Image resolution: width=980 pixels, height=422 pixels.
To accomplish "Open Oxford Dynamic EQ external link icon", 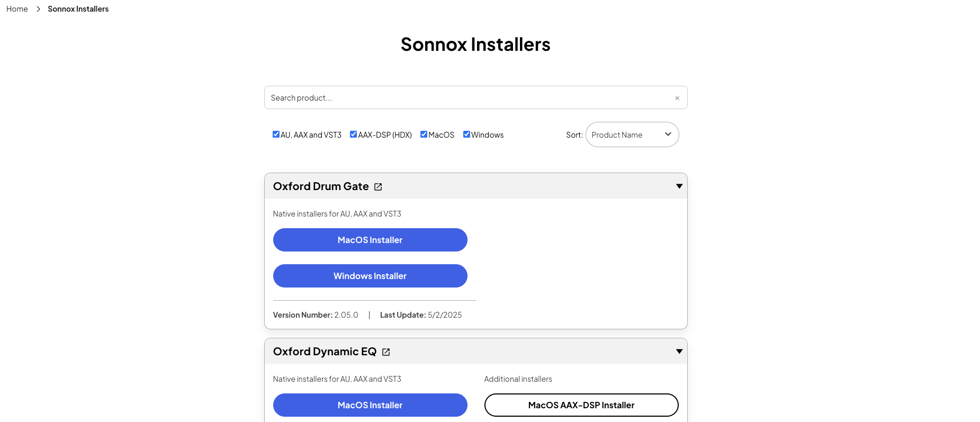I will point(386,352).
